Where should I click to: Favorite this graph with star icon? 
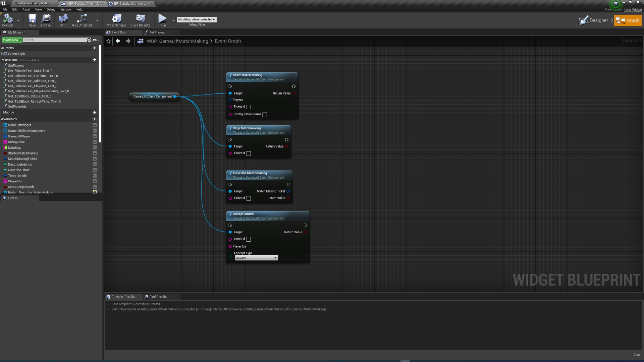point(108,41)
